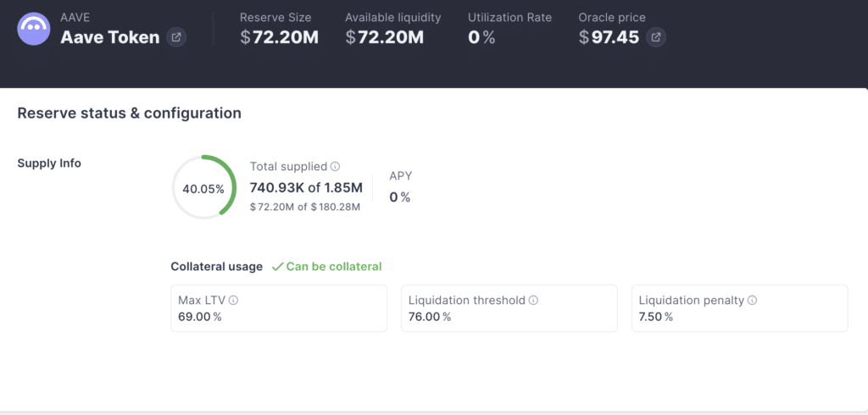This screenshot has width=868, height=415.
Task: Click info icon beside Total supplied
Action: pos(335,167)
